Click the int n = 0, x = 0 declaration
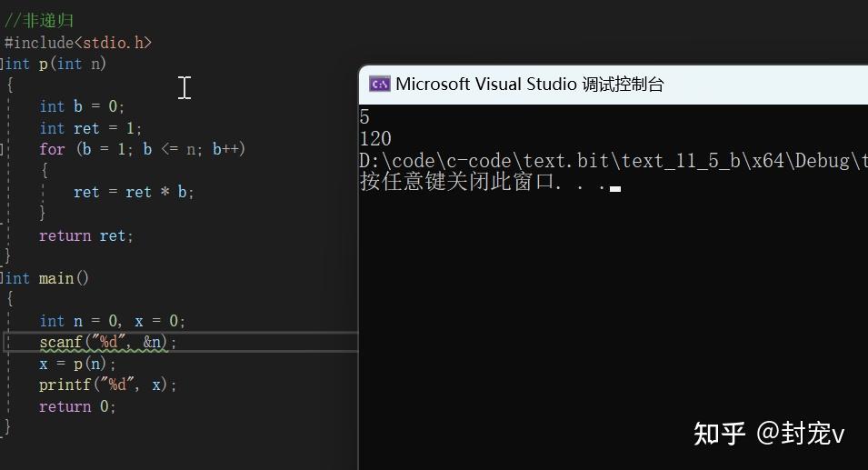The width and height of the screenshot is (868, 470). pyautogui.click(x=112, y=321)
